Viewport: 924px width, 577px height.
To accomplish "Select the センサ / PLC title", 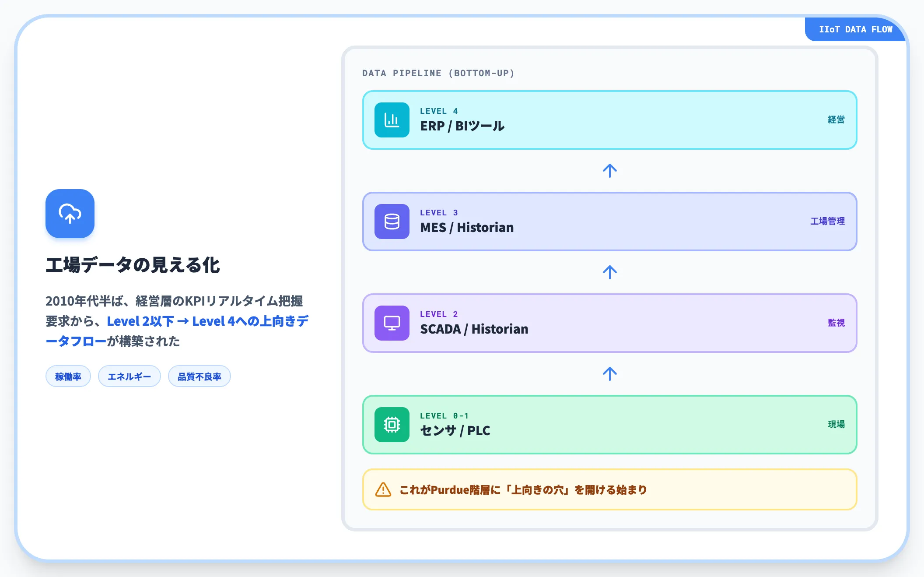I will coord(455,431).
